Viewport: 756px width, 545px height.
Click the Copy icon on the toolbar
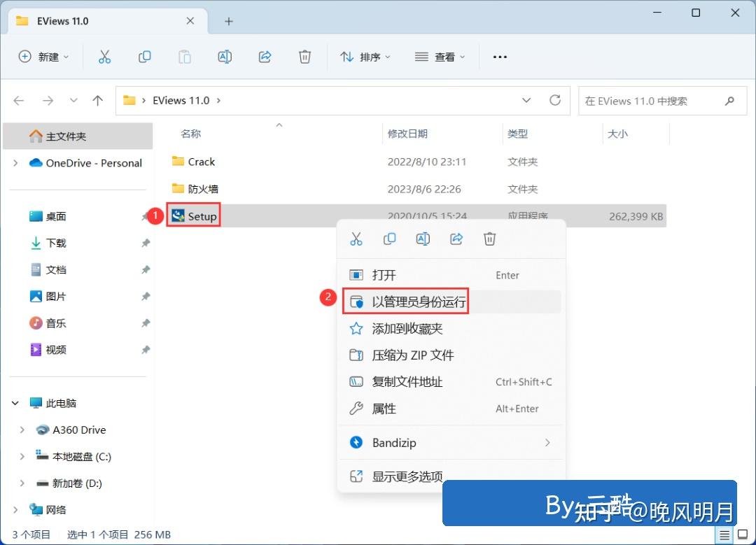tap(145, 57)
